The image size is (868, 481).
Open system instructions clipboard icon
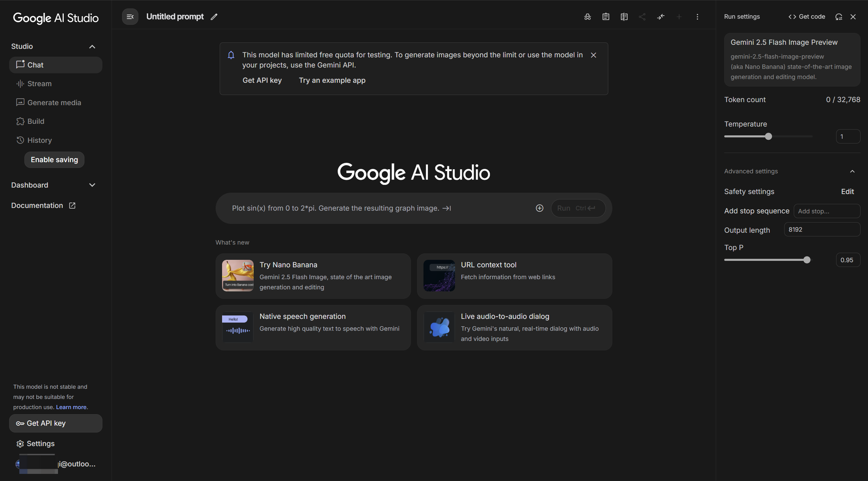click(x=606, y=17)
